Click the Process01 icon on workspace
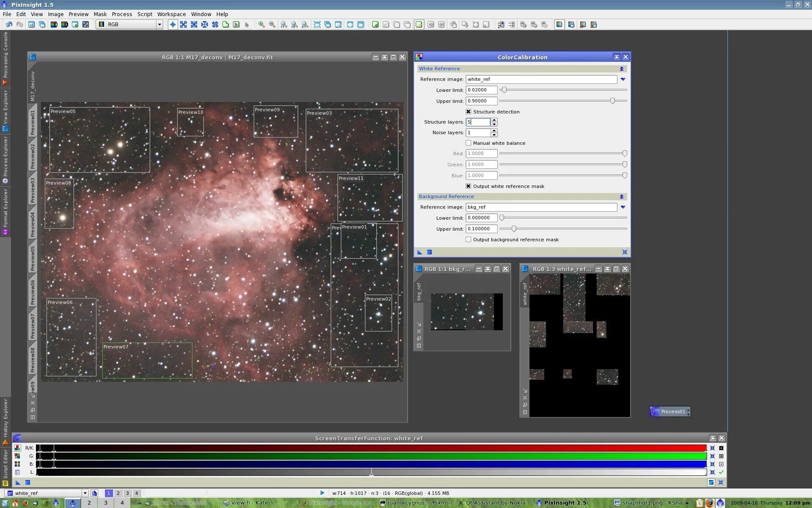The height and width of the screenshot is (508, 812). click(x=669, y=411)
